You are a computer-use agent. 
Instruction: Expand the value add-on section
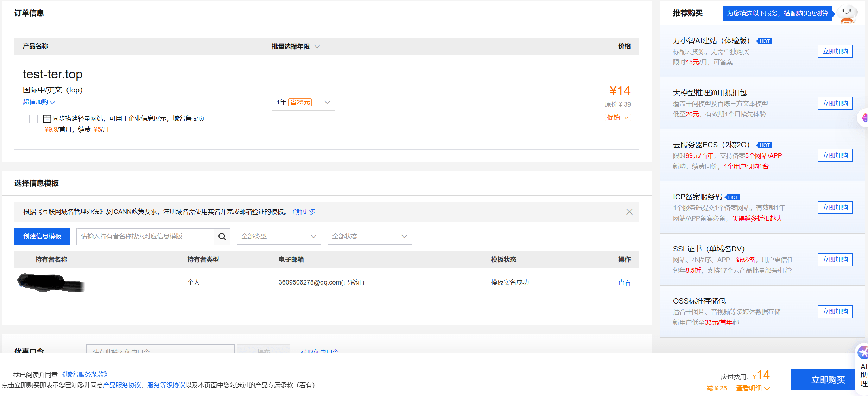pos(39,102)
